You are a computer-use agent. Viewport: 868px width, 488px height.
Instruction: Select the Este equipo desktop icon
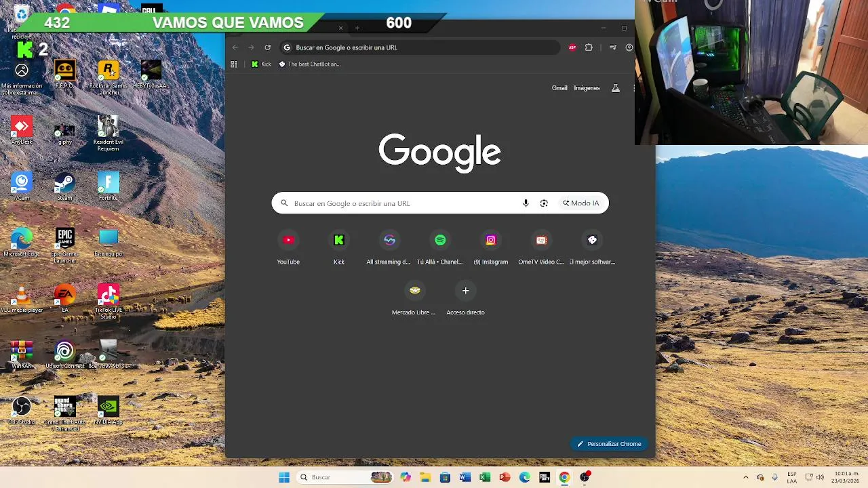coord(108,243)
